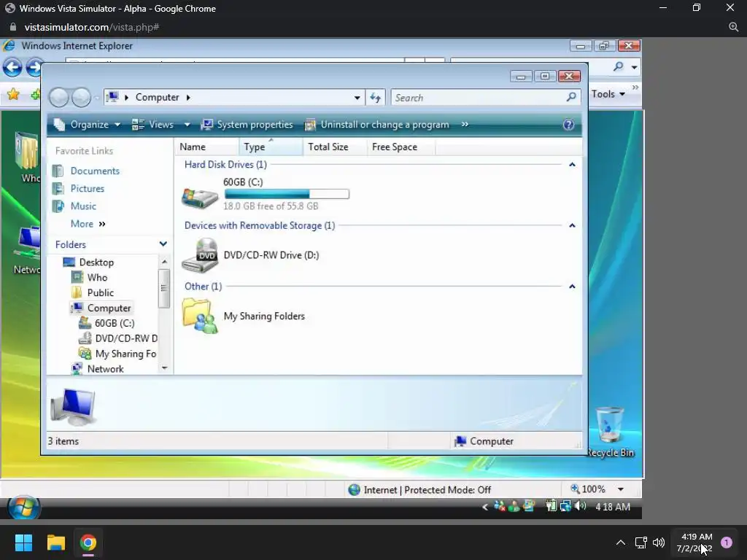Select the DVD/CD-RW Drive (D:) icon

point(200,255)
